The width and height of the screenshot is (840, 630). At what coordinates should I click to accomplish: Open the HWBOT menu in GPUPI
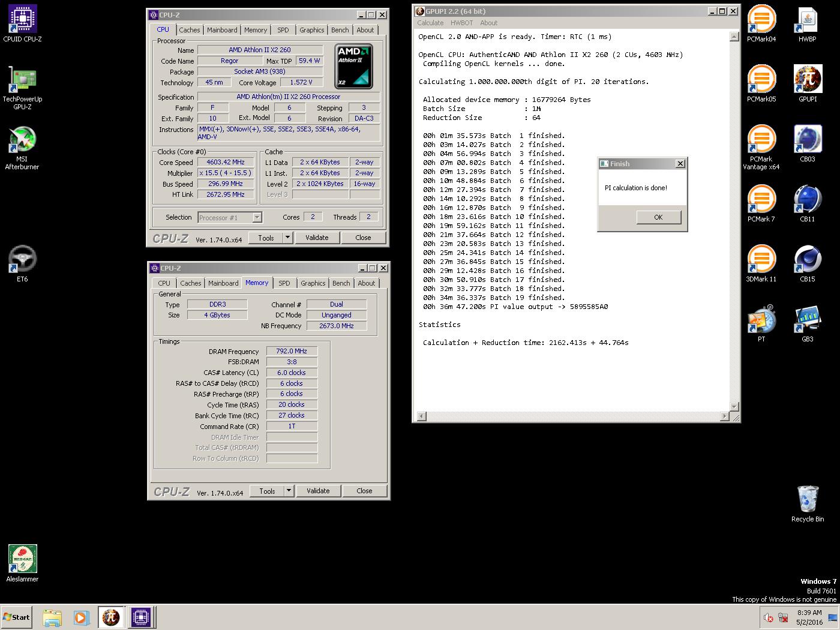[461, 23]
